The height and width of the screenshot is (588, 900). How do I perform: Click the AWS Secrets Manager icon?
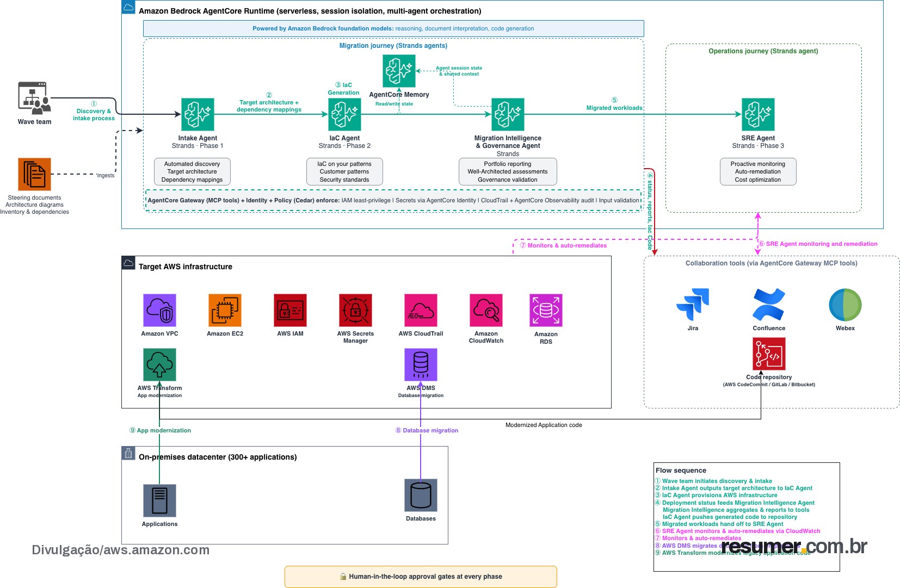(x=355, y=310)
